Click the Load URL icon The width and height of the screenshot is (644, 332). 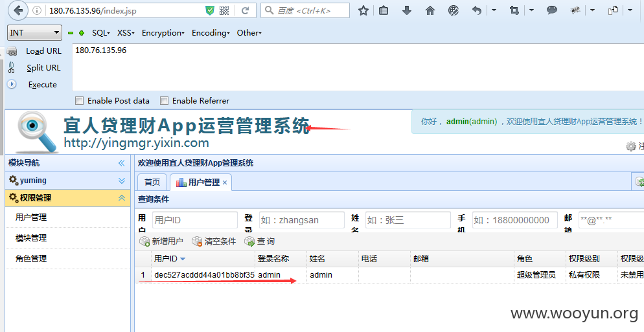pyautogui.click(x=12, y=51)
